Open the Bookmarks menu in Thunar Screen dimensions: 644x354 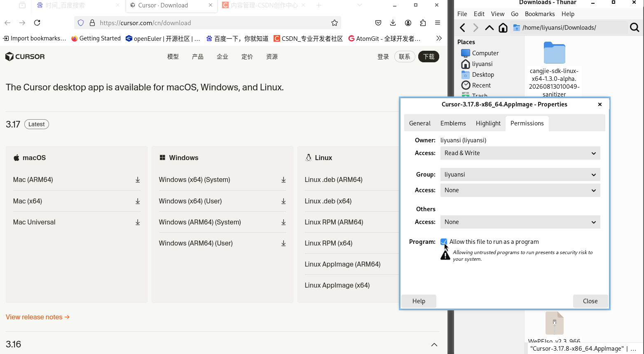click(540, 14)
